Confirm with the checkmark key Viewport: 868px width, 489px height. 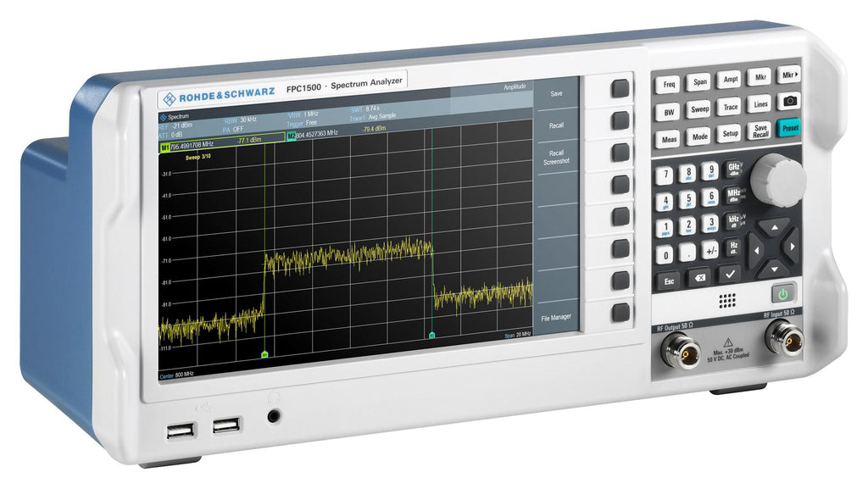tap(730, 274)
